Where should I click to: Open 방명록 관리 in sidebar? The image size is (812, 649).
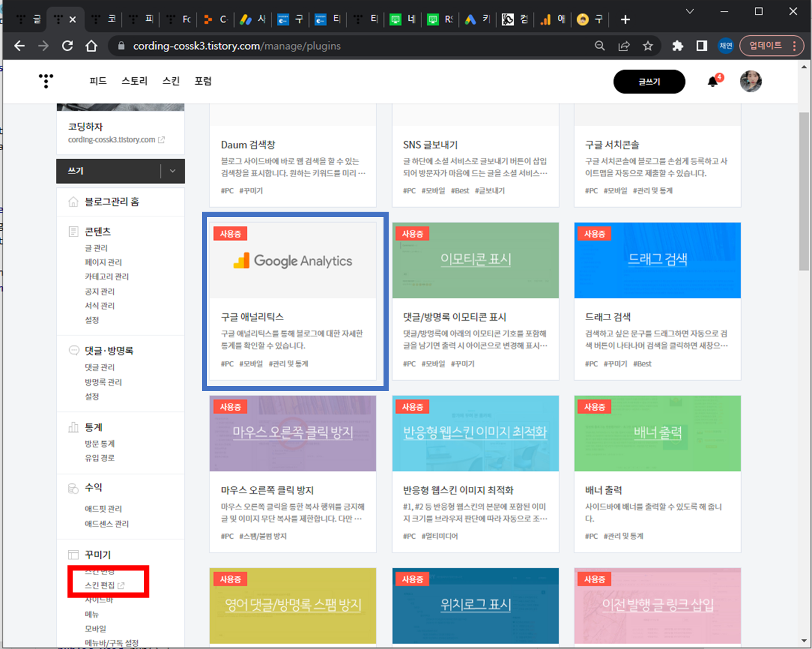click(103, 382)
